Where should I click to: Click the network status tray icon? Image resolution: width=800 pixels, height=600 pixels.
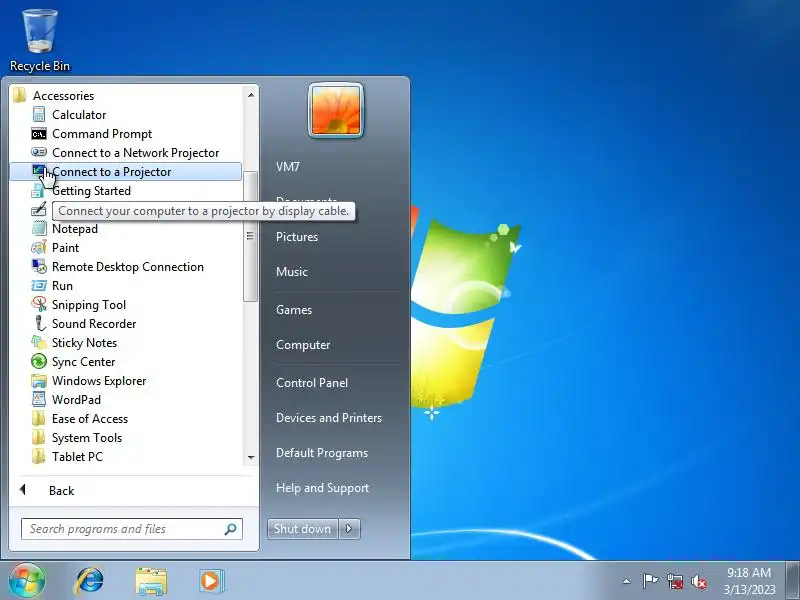[675, 581]
